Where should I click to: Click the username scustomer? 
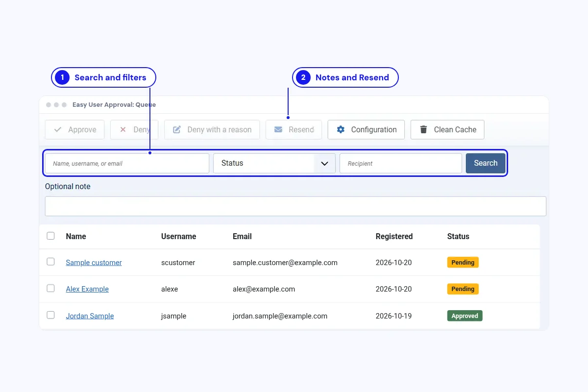tap(178, 263)
